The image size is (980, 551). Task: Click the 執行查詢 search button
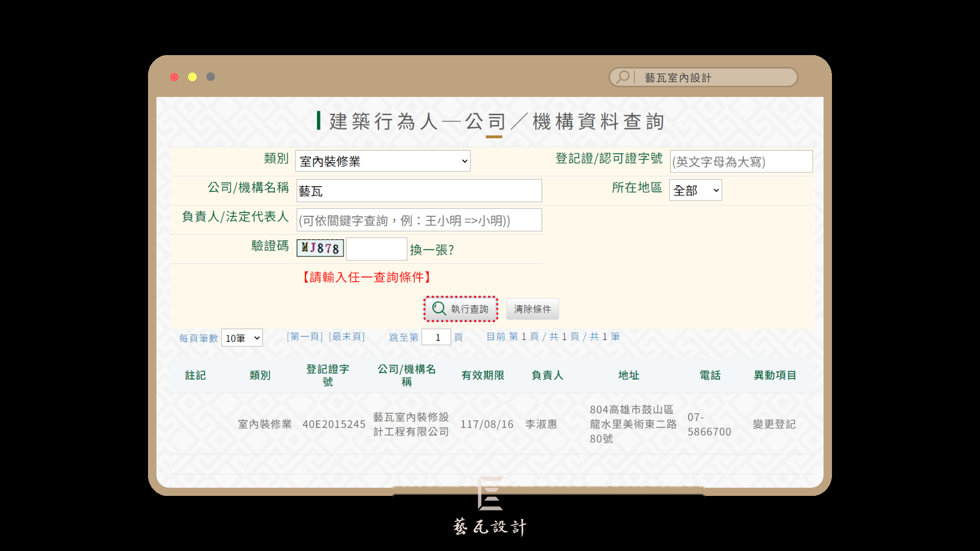[460, 309]
